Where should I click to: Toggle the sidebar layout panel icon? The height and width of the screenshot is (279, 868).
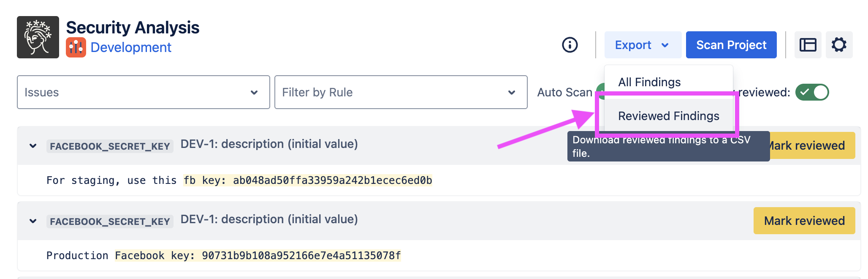(x=808, y=45)
